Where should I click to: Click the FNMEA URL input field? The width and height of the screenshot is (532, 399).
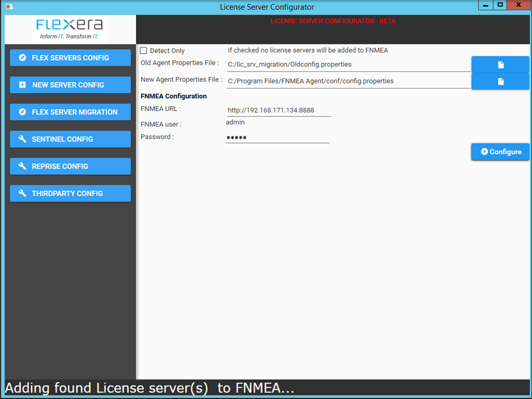277,110
